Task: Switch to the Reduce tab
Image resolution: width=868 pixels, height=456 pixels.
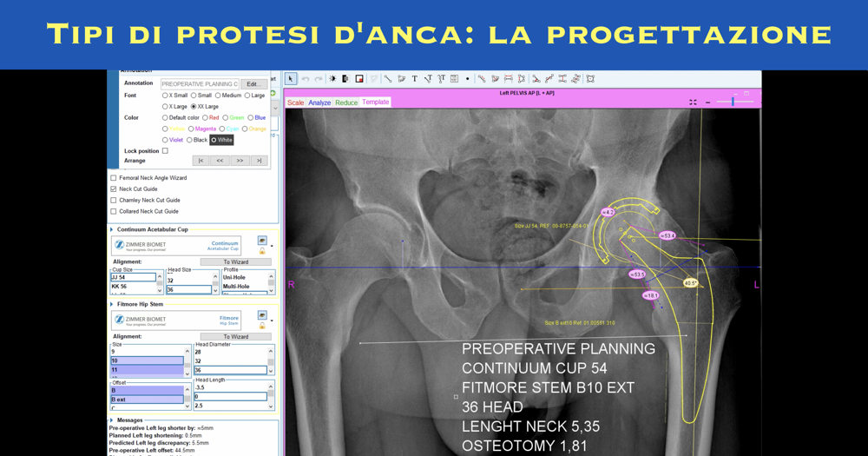Action: point(346,102)
